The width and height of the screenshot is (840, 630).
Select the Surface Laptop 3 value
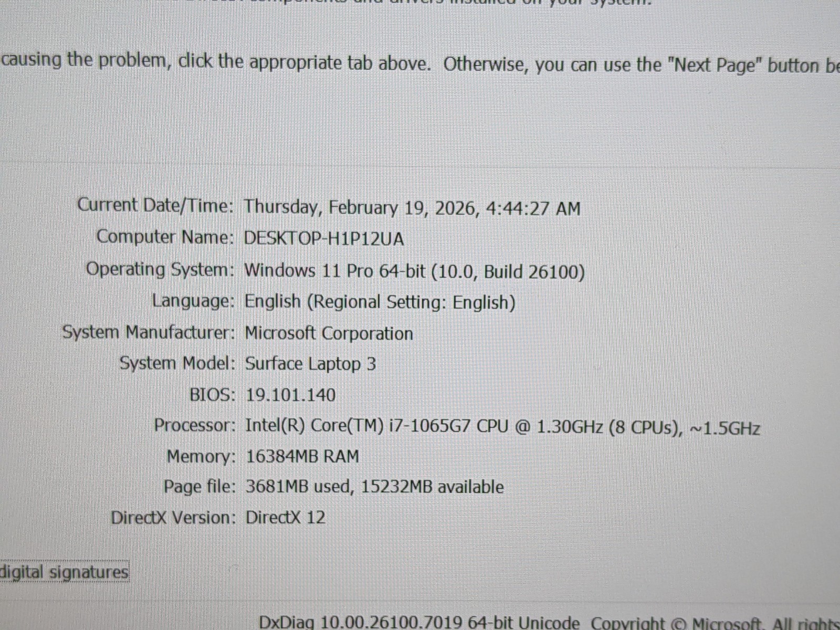(x=311, y=364)
